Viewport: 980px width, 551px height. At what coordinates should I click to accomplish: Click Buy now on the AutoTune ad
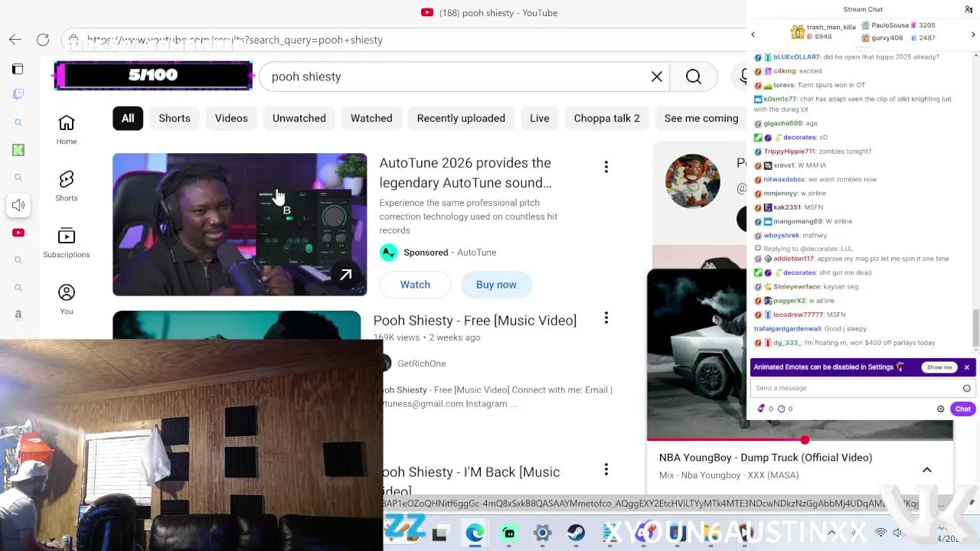tap(496, 285)
